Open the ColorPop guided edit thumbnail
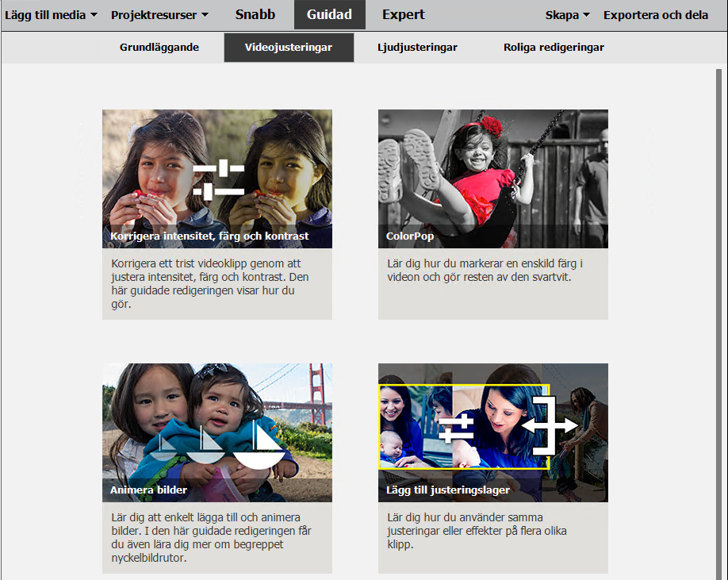 (x=493, y=179)
